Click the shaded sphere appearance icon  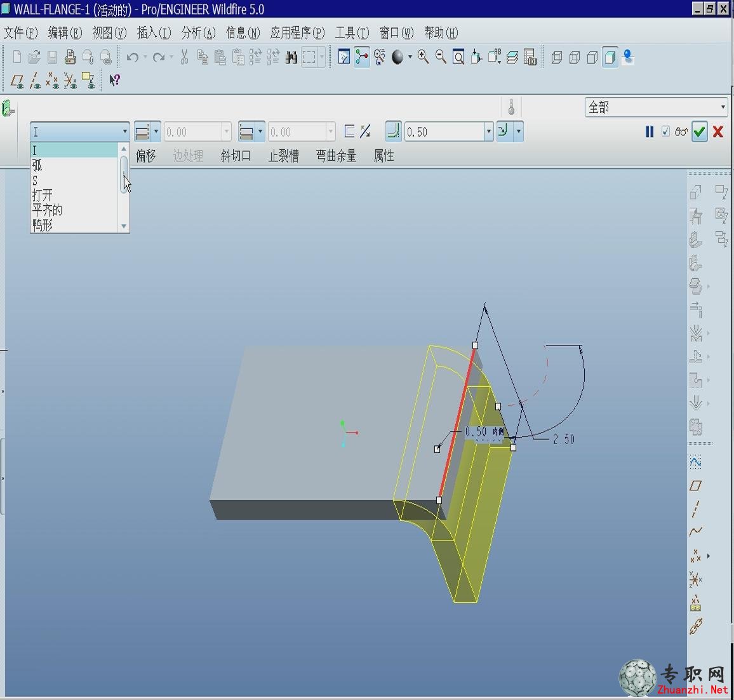[397, 57]
